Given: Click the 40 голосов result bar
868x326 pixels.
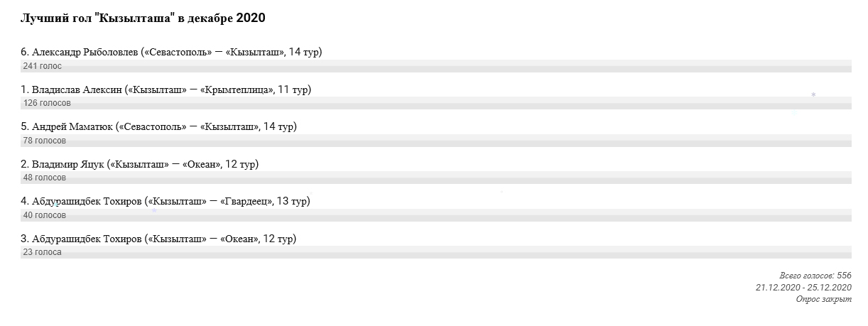Looking at the screenshot, I should 436,214.
